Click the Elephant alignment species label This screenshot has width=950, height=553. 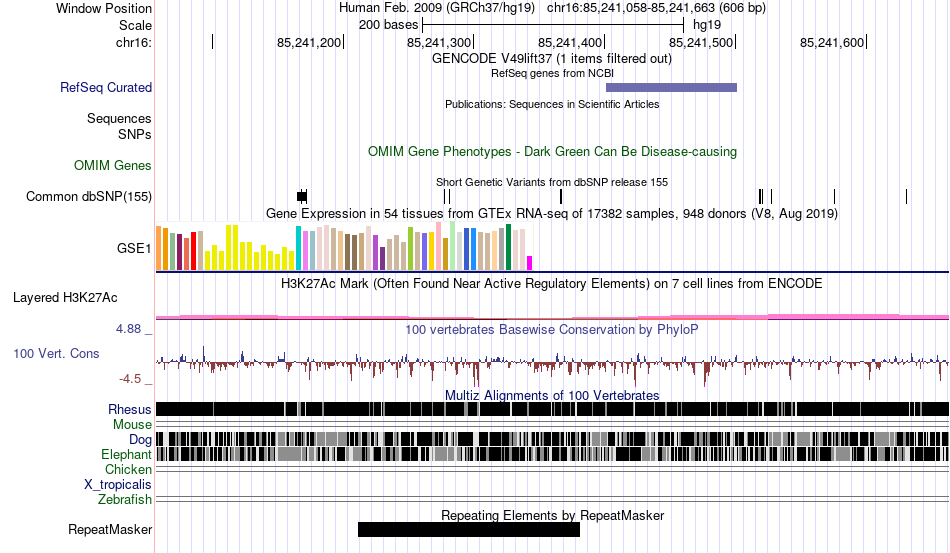click(x=126, y=454)
